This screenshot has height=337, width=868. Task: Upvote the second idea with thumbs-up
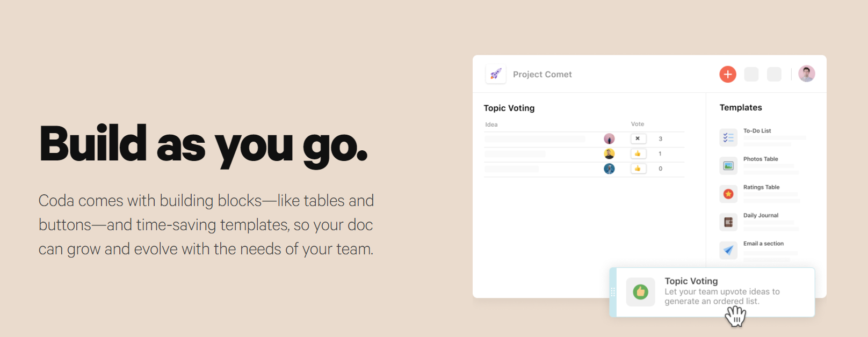[x=638, y=153]
